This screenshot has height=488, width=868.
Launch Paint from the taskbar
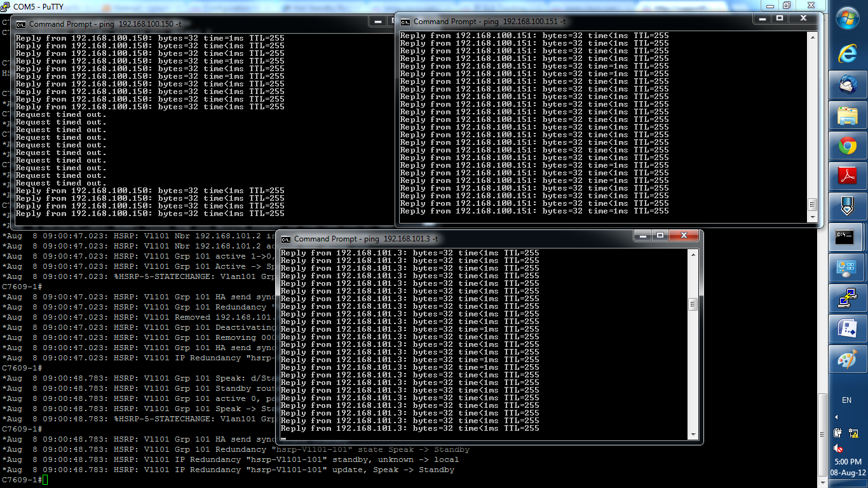[848, 359]
